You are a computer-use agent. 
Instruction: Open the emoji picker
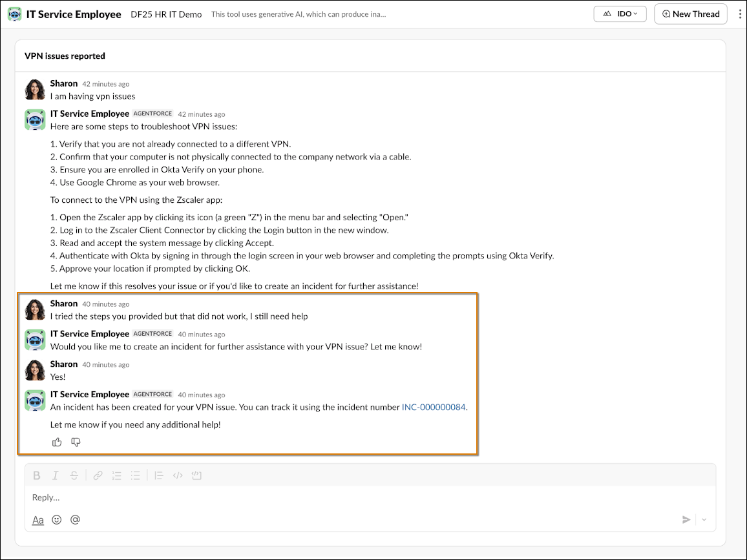pos(57,519)
